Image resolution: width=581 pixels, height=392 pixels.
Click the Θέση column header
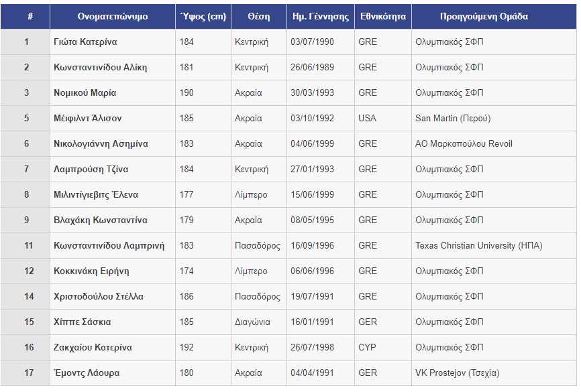[x=259, y=17]
